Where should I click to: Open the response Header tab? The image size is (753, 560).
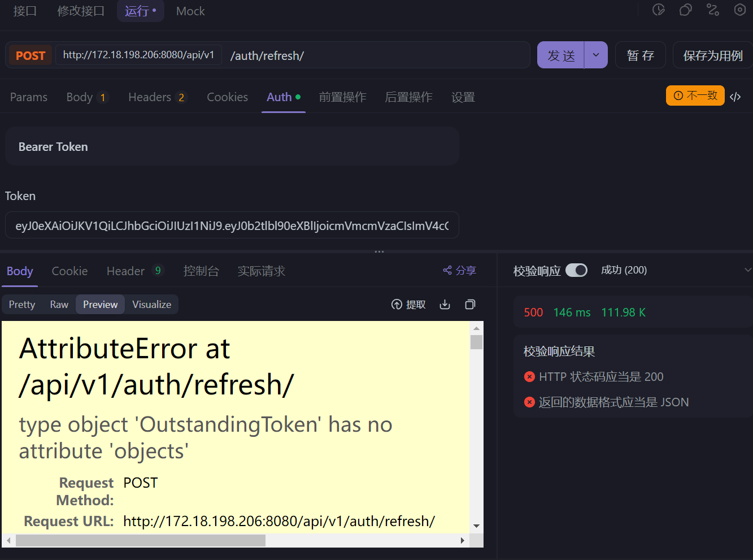[x=135, y=271]
